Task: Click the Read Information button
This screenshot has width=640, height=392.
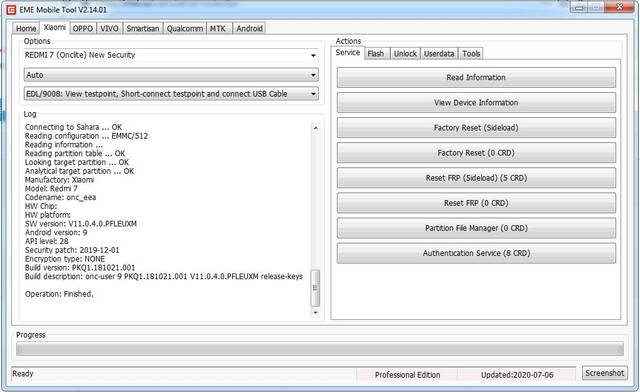Action: [476, 78]
